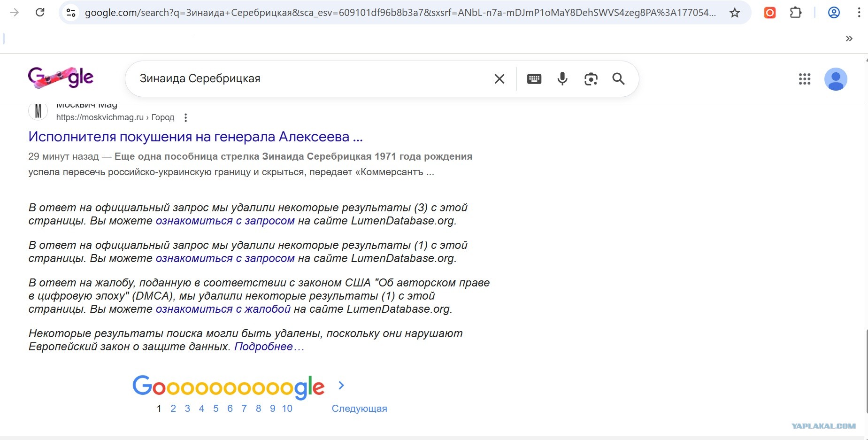Open browser extensions puzzle icon
The width and height of the screenshot is (868, 440).
[796, 12]
